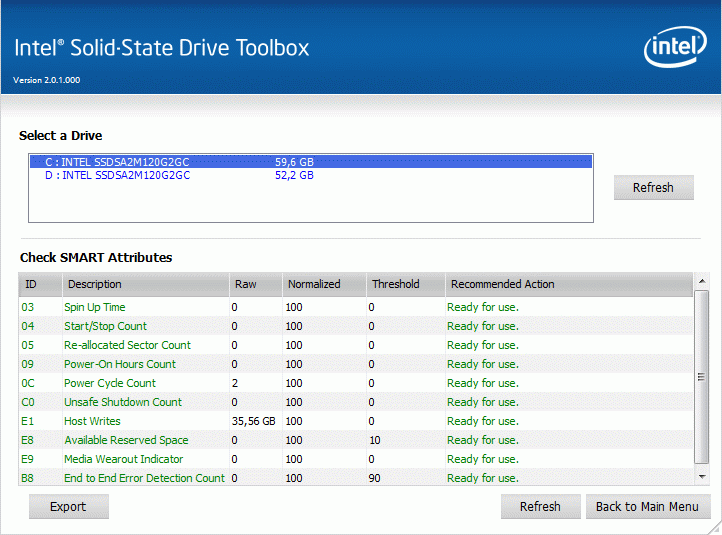Image resolution: width=722 pixels, height=535 pixels.
Task: Click the SMART table scroll down arrow
Action: (702, 477)
